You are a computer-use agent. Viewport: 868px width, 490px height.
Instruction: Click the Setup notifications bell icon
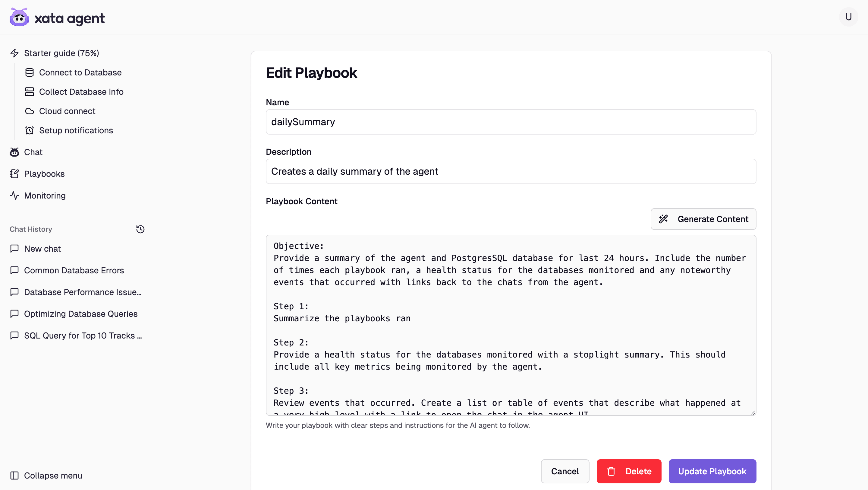point(30,130)
